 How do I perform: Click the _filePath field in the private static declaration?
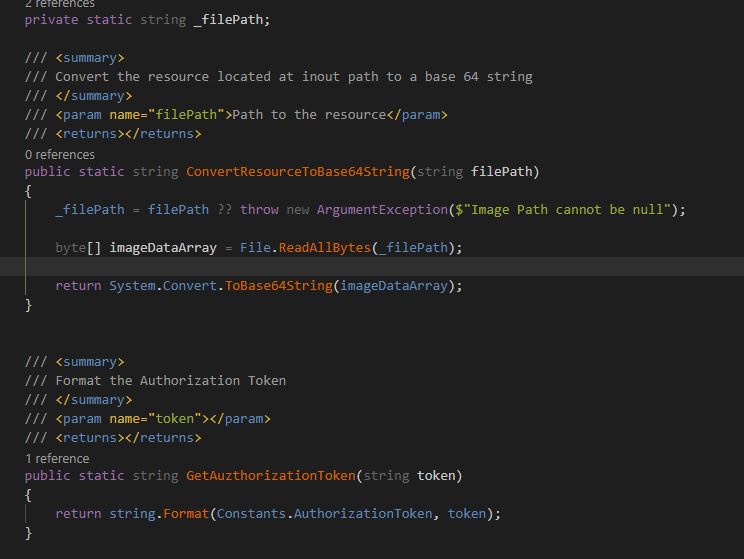point(229,20)
